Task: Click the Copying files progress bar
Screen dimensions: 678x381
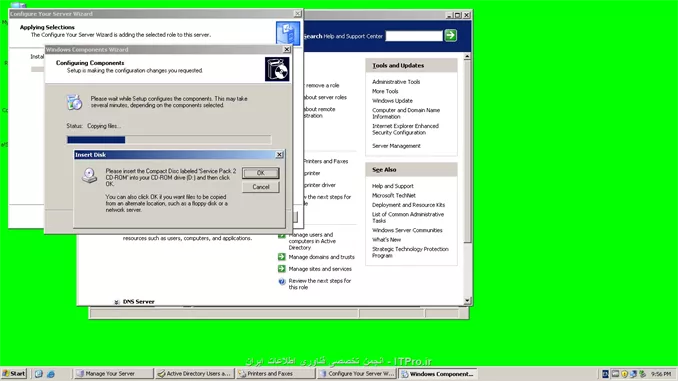Action: [169, 140]
